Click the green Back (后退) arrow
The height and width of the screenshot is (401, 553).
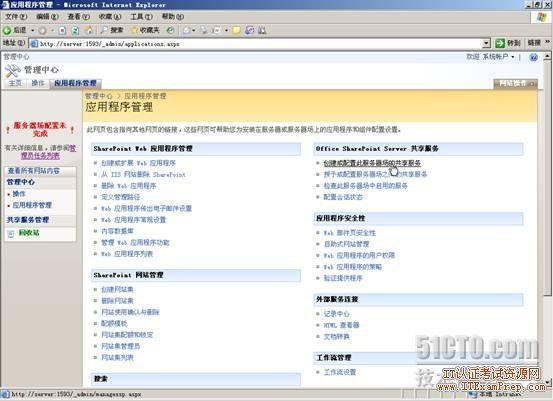7,30
